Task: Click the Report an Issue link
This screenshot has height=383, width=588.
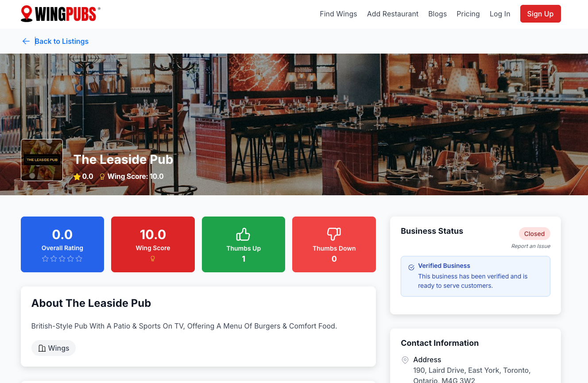Action: coord(531,246)
